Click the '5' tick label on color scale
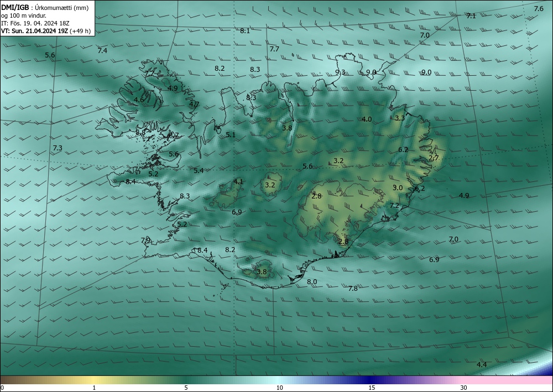Image resolution: width=553 pixels, height=392 pixels. pyautogui.click(x=186, y=388)
